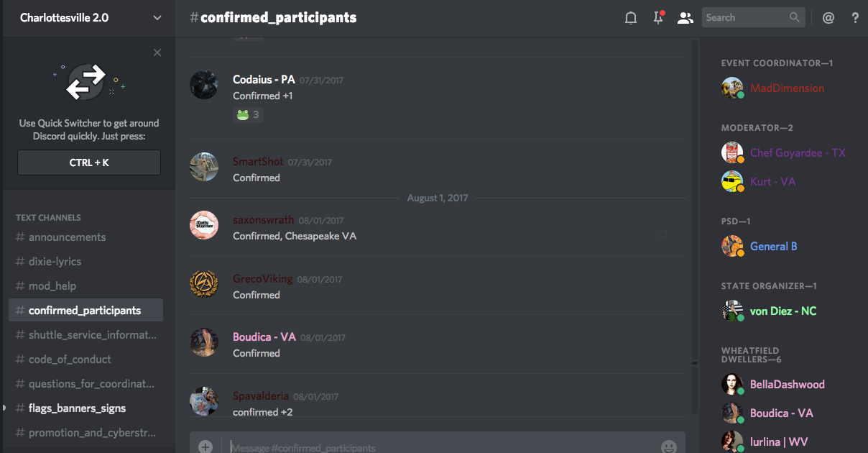This screenshot has width=868, height=453.
Task: Open the help question mark icon
Action: click(855, 18)
